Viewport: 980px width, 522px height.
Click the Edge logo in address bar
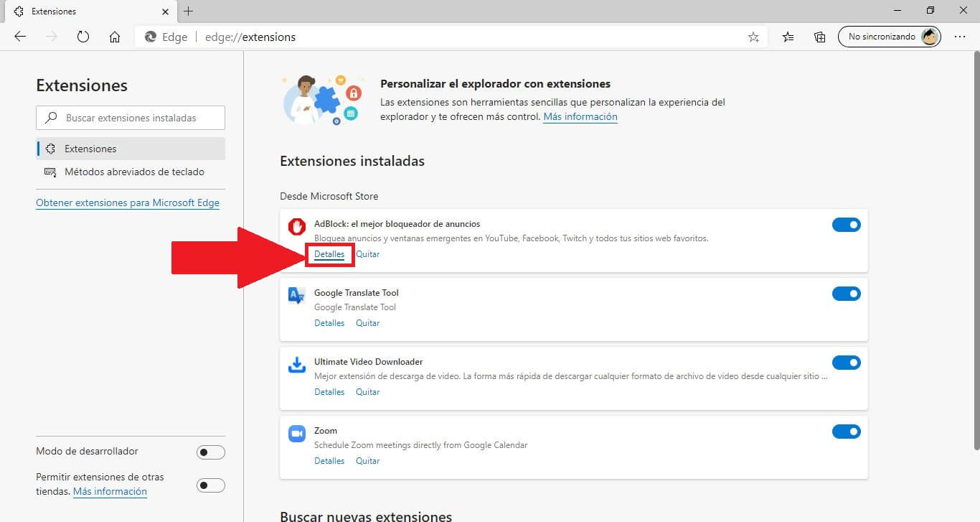pyautogui.click(x=151, y=37)
